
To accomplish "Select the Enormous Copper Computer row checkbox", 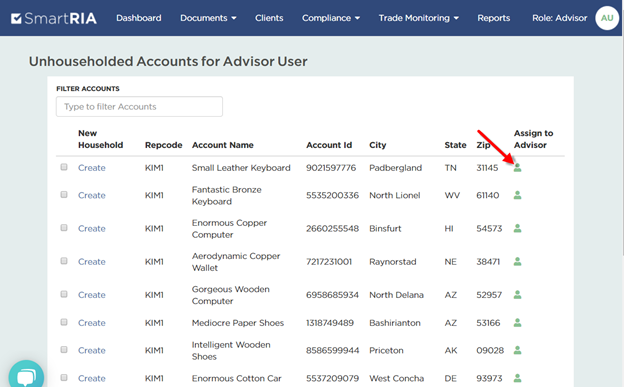I will (64, 228).
